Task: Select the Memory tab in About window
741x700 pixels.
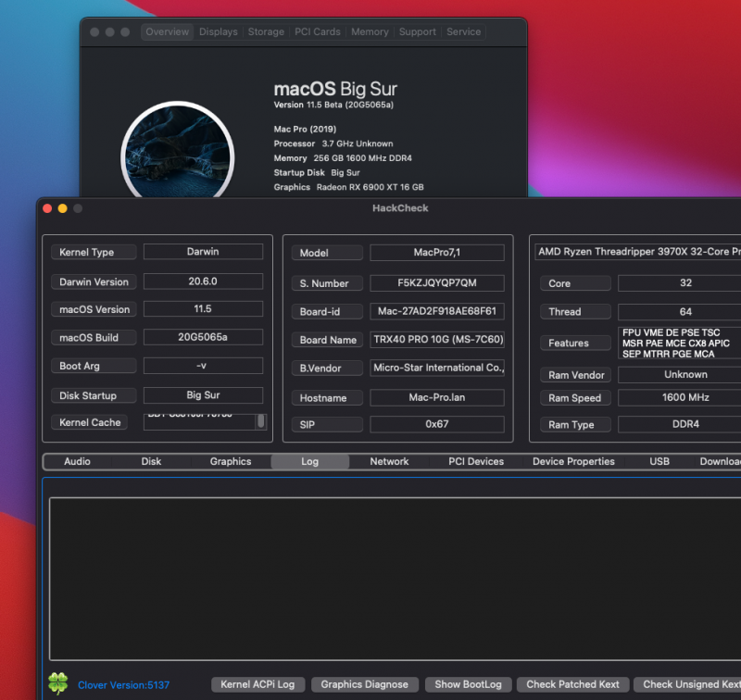Action: (370, 31)
